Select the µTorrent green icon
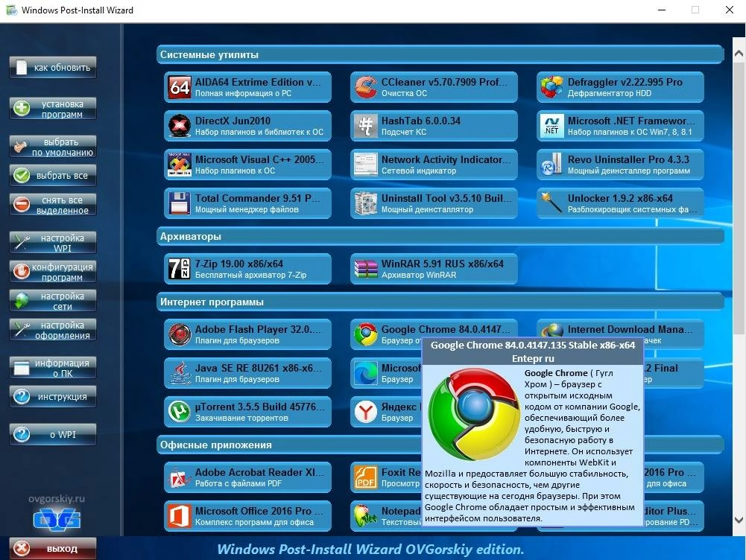The image size is (746, 560). pos(179,411)
